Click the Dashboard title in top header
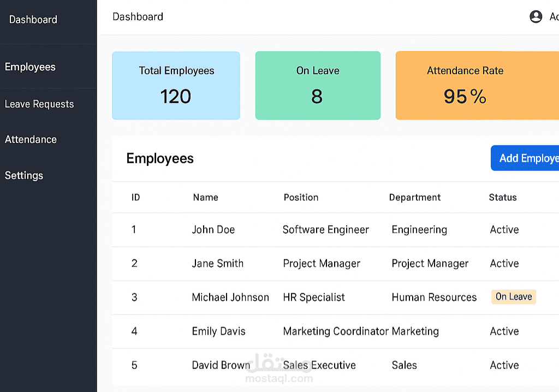 138,17
